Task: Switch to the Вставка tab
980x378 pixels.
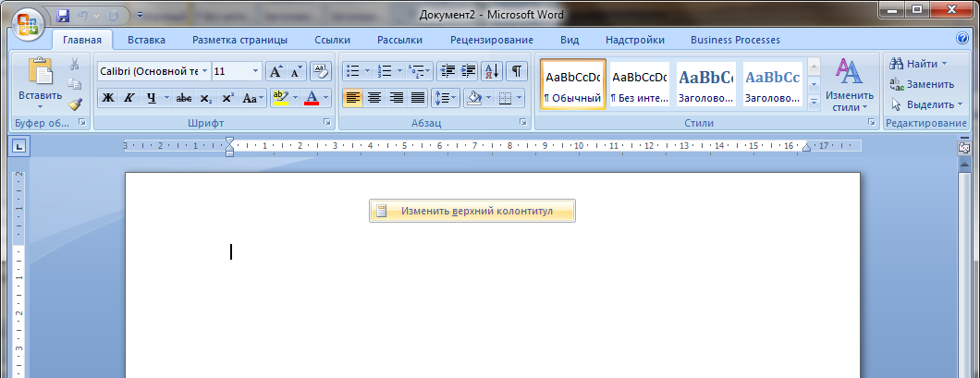Action: click(147, 40)
